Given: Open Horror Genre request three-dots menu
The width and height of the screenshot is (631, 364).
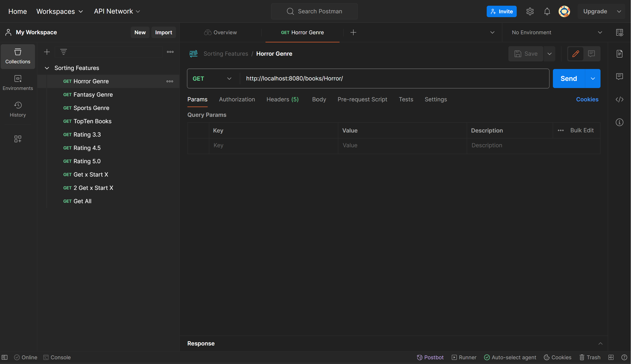Looking at the screenshot, I should coord(170,81).
